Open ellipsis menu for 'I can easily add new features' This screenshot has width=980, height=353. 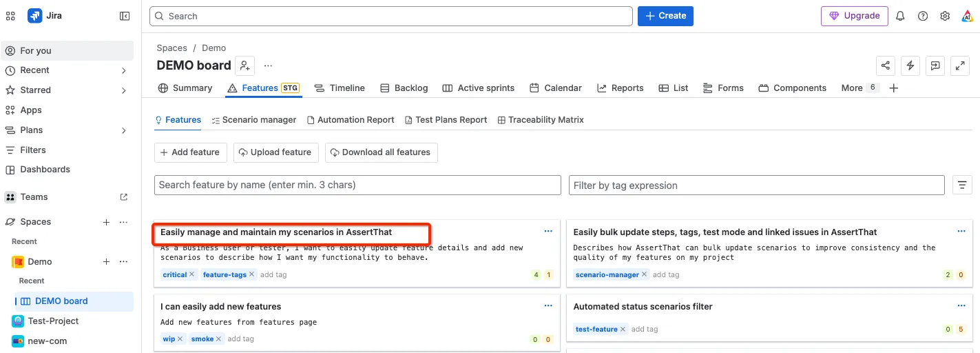point(548,306)
